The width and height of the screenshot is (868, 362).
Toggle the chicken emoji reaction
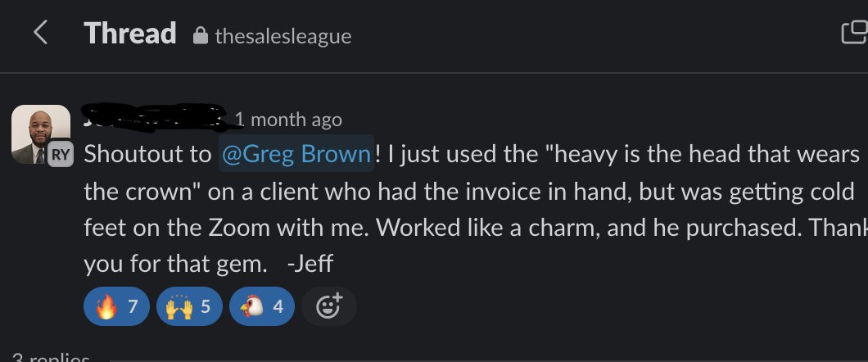262,307
